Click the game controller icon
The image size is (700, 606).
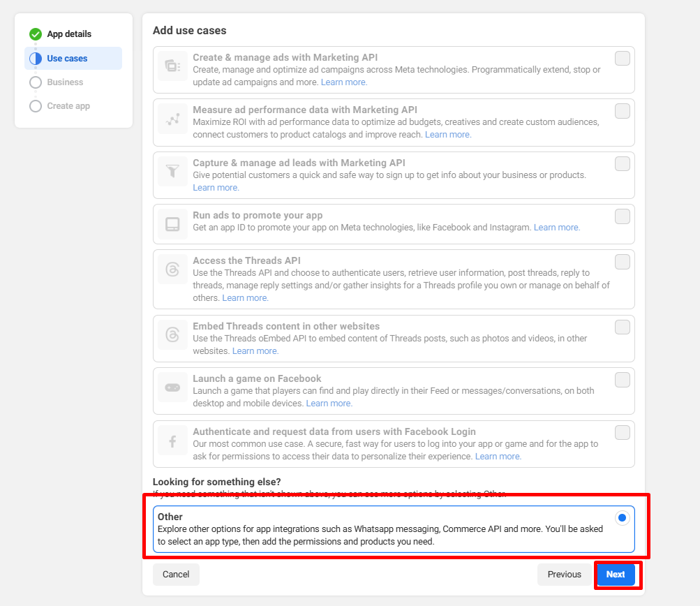(x=172, y=387)
